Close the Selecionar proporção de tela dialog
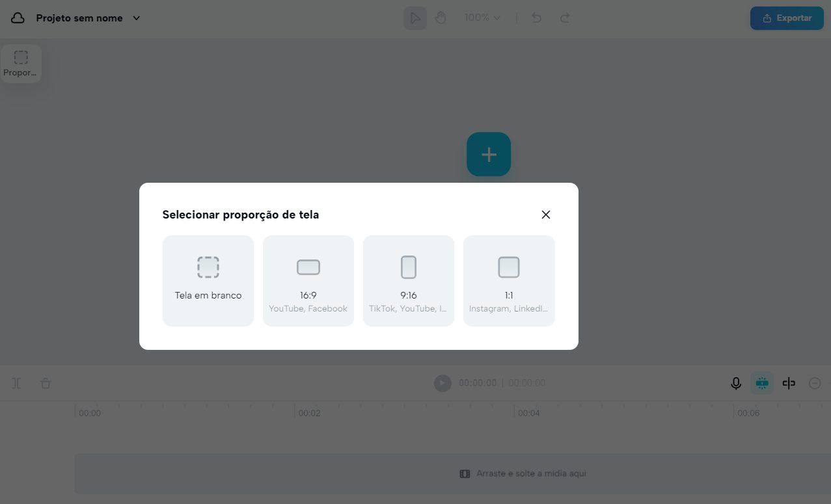The width and height of the screenshot is (831, 504). (x=546, y=215)
